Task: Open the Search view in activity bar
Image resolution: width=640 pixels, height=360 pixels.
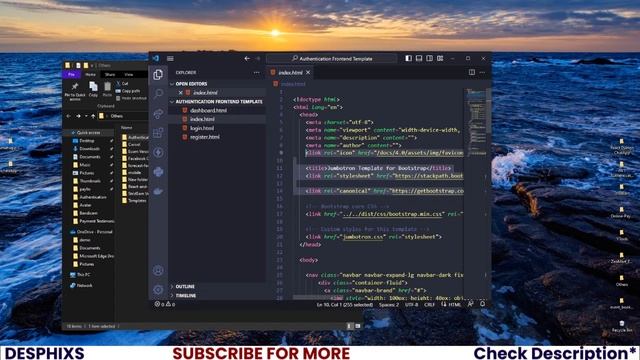Action: [x=158, y=94]
